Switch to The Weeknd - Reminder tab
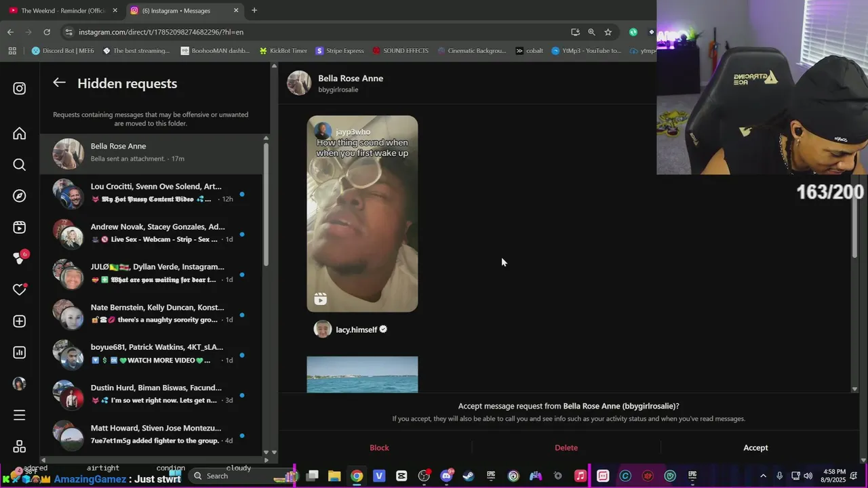Image resolution: width=868 pixels, height=488 pixels. click(62, 10)
